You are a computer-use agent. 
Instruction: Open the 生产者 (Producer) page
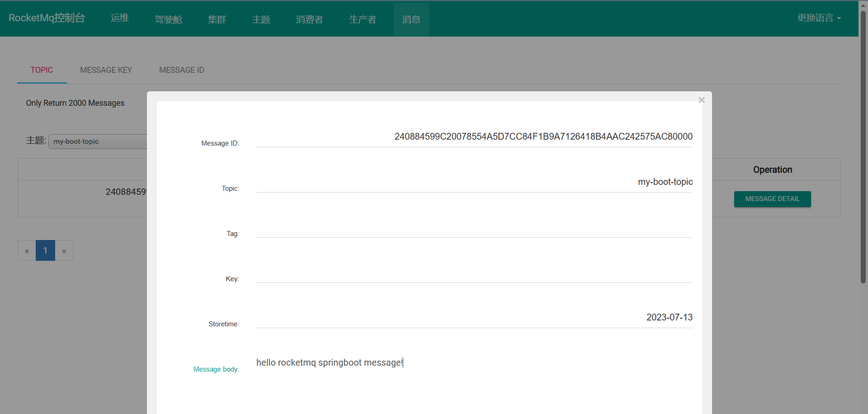[x=363, y=19]
